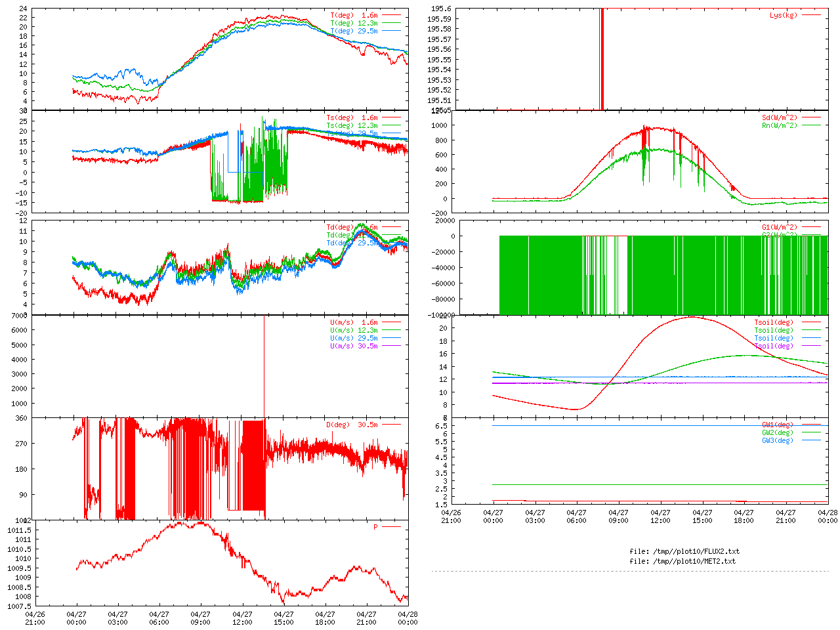The height and width of the screenshot is (630, 840).
Task: Select the T(deg) 12.3m legend label
Action: tap(354, 23)
